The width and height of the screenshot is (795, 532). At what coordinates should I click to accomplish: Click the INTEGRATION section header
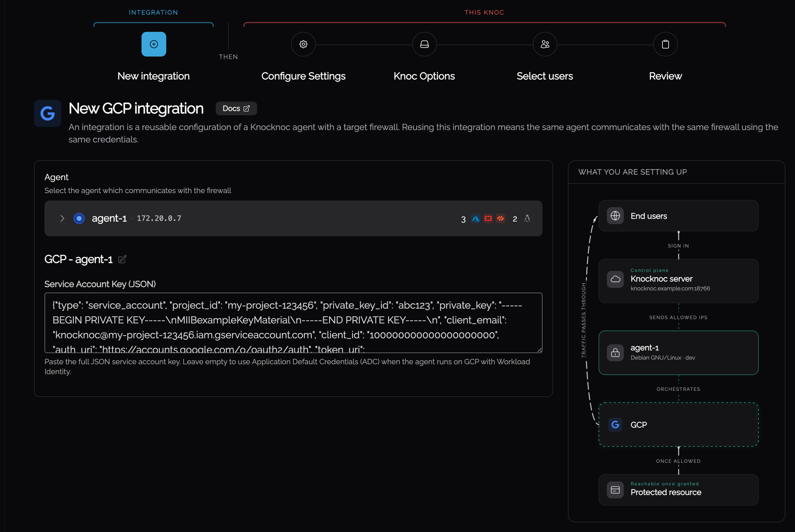153,13
